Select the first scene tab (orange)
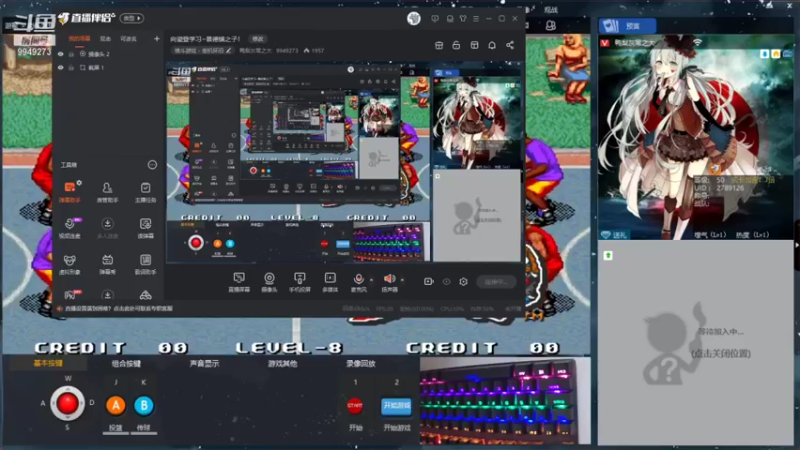This screenshot has height=450, width=800. 79,39
